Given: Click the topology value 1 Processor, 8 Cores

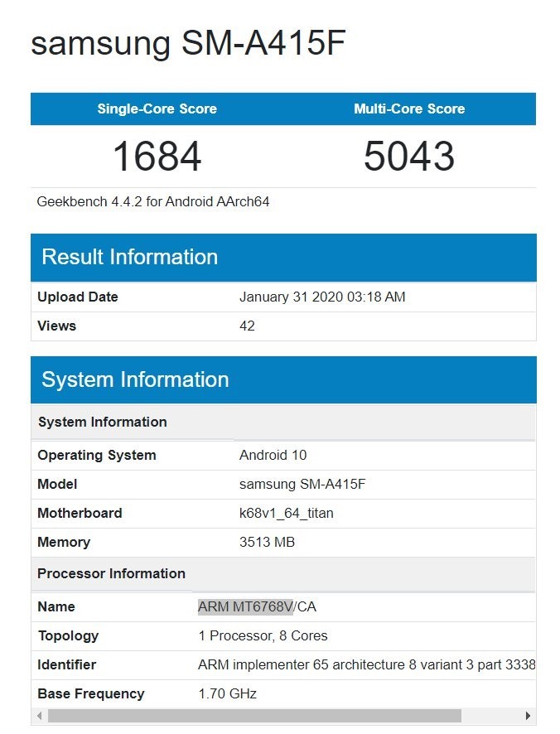Looking at the screenshot, I should pyautogui.click(x=263, y=635).
